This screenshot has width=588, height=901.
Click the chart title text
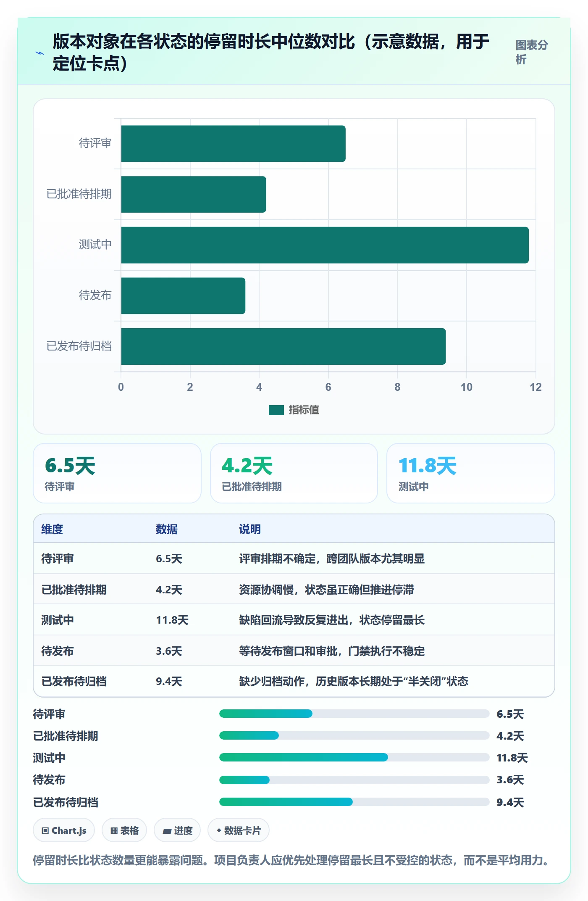tap(271, 53)
